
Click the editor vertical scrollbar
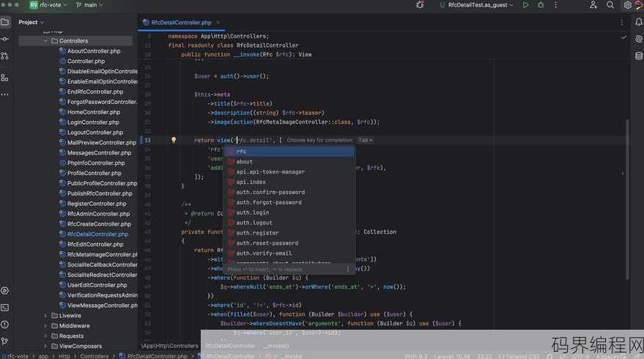click(x=627, y=199)
